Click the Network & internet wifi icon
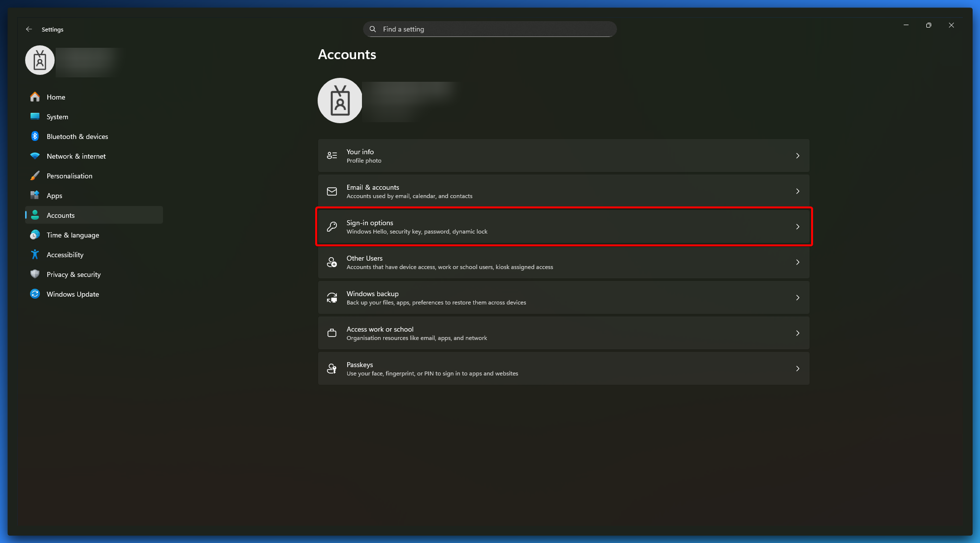Image resolution: width=980 pixels, height=543 pixels. point(35,156)
